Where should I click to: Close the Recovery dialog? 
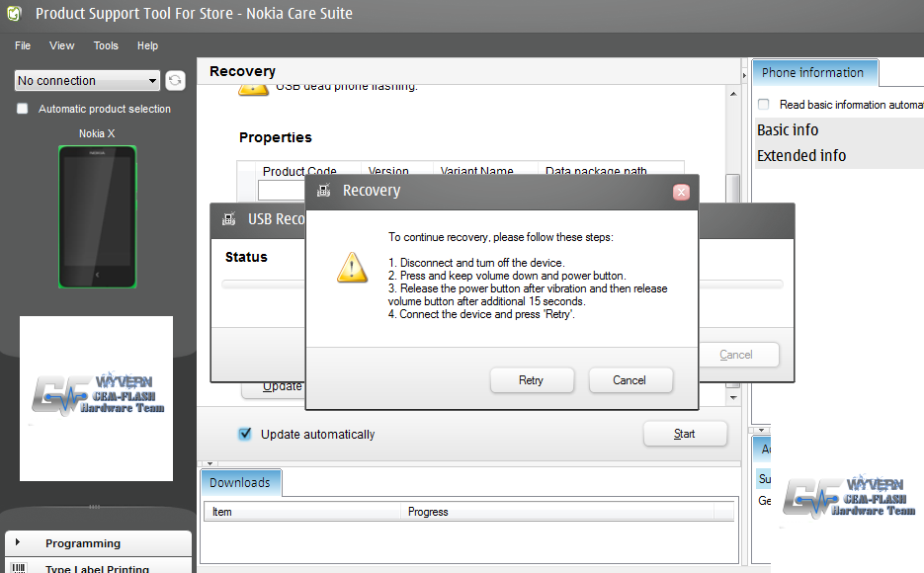click(x=681, y=192)
